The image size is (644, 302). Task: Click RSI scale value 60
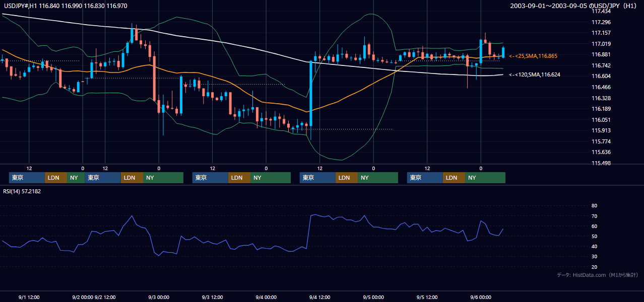pyautogui.click(x=594, y=226)
